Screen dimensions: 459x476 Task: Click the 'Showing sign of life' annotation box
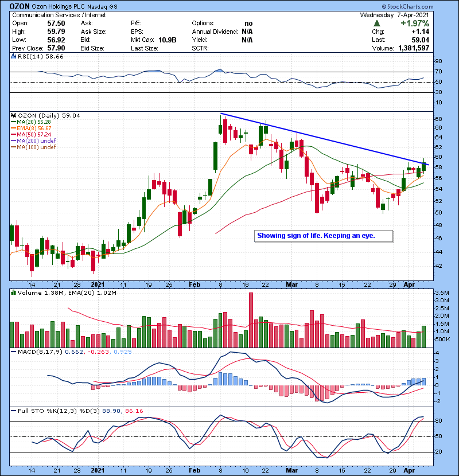tap(324, 236)
